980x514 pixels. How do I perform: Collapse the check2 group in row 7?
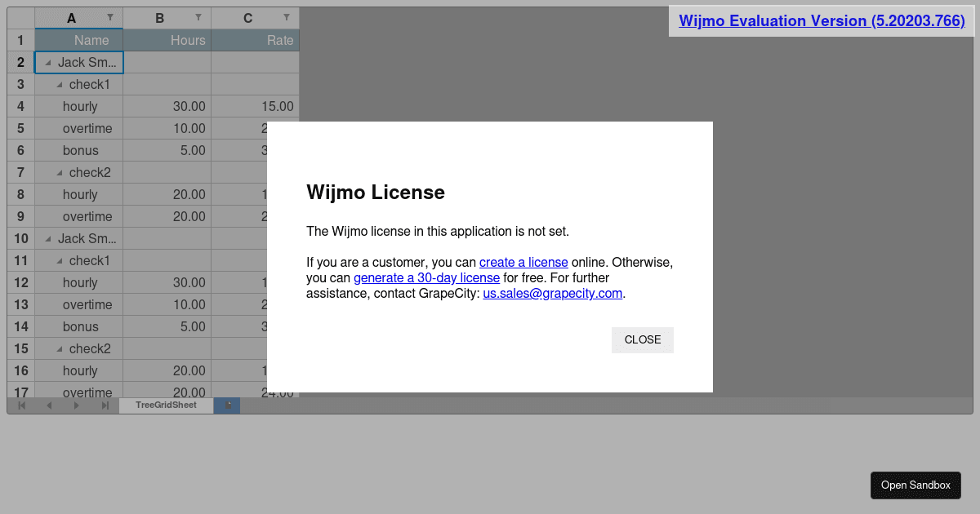click(x=60, y=173)
